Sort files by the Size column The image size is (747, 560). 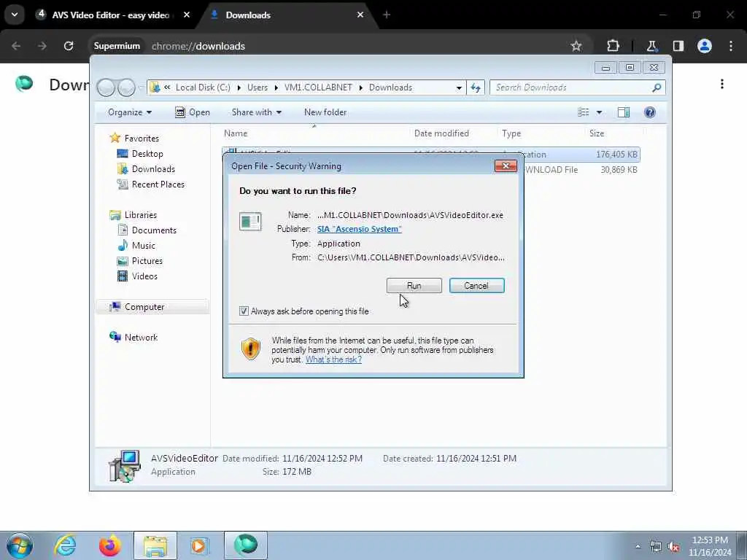click(597, 134)
